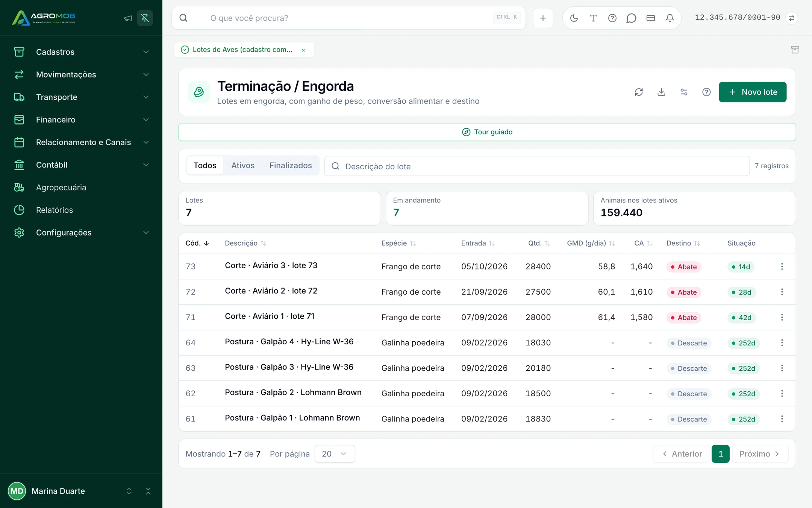Expand the Cadastros menu
This screenshot has width=812, height=508.
coord(81,52)
